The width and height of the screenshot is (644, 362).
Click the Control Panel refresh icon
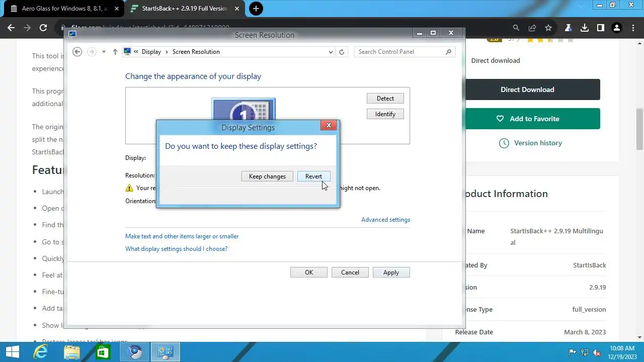click(342, 52)
